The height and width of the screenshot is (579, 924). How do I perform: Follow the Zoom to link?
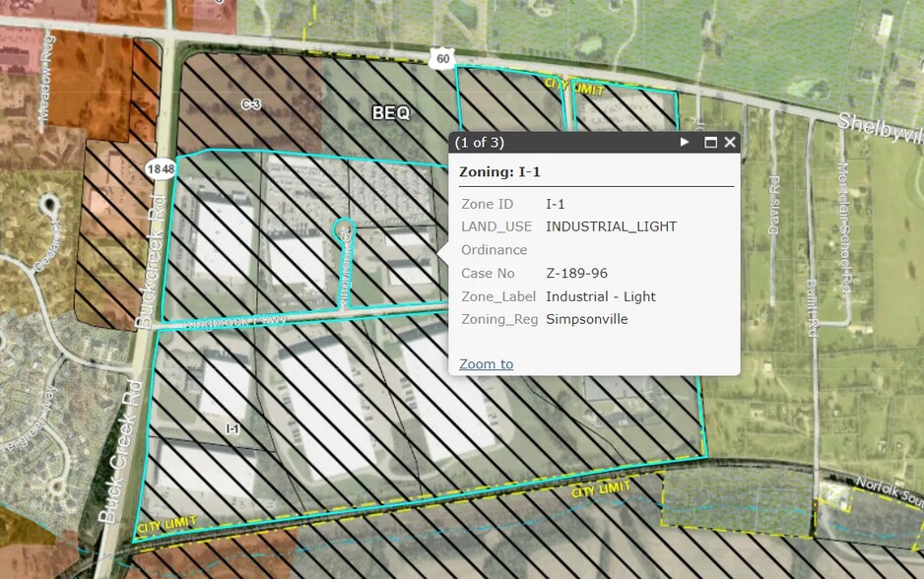coord(486,364)
